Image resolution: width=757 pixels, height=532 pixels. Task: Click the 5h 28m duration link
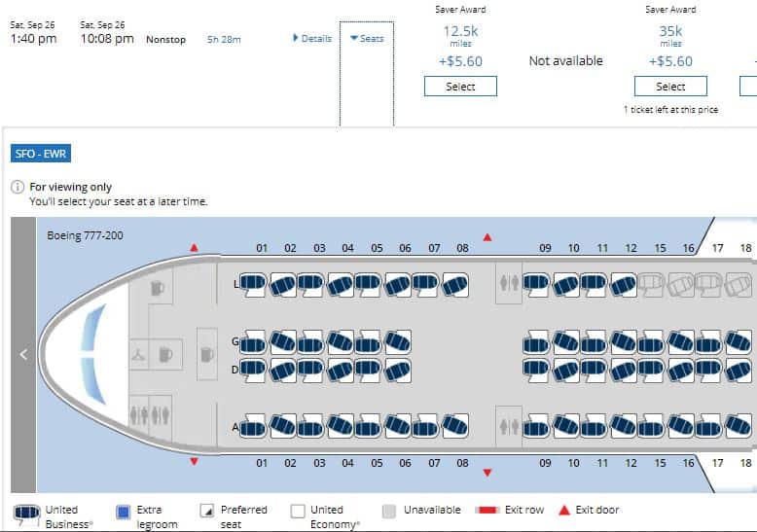coord(224,40)
